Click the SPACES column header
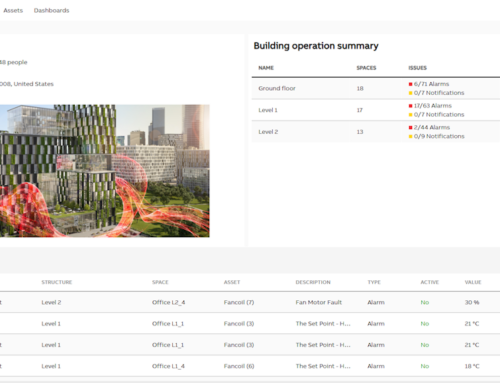Viewport: 500px width, 383px height. coord(366,68)
